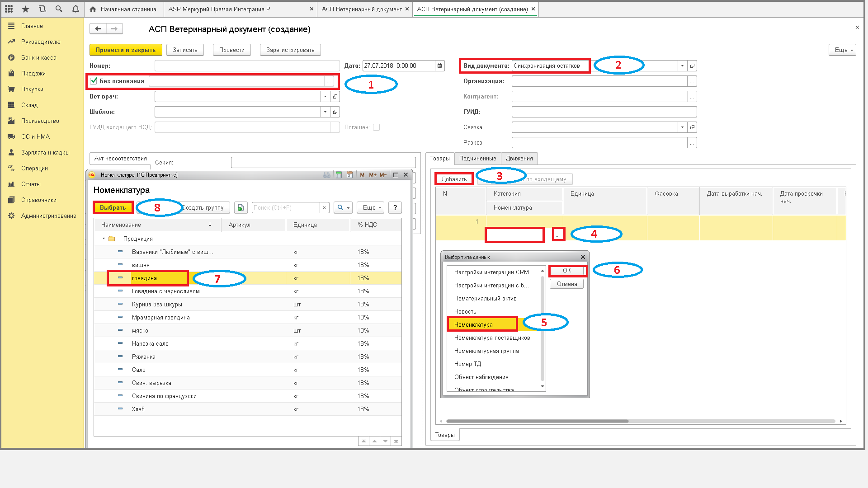
Task: Click the horizontal scrollbar of Товары table
Action: [537, 421]
